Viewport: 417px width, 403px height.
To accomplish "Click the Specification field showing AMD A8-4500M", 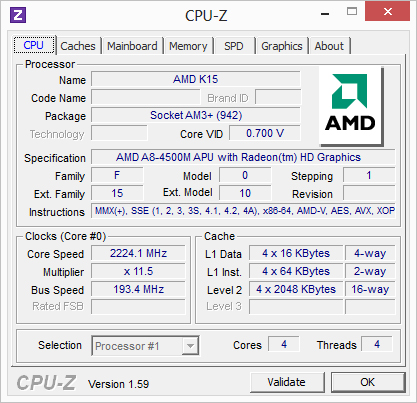I will coord(243,157).
